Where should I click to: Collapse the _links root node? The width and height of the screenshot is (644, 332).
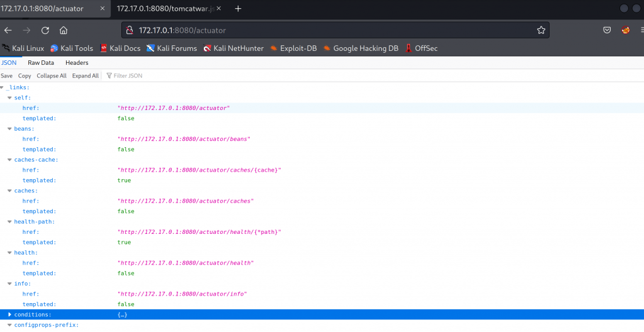coord(3,87)
